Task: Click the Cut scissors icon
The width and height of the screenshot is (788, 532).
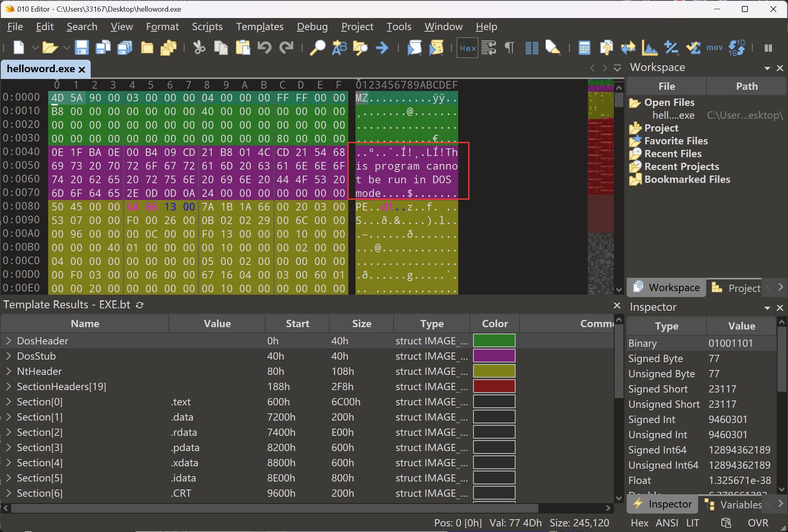Action: pyautogui.click(x=199, y=48)
